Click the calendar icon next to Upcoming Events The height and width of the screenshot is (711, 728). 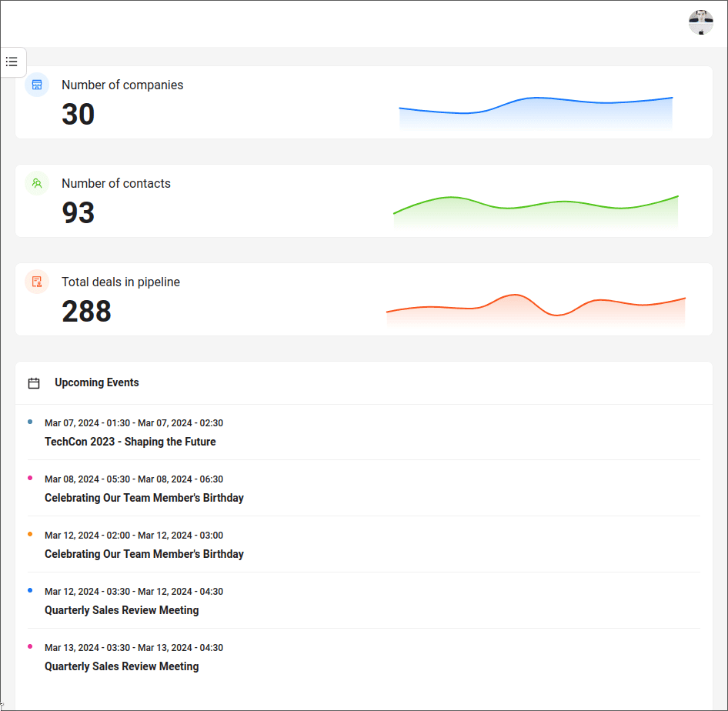tap(34, 383)
